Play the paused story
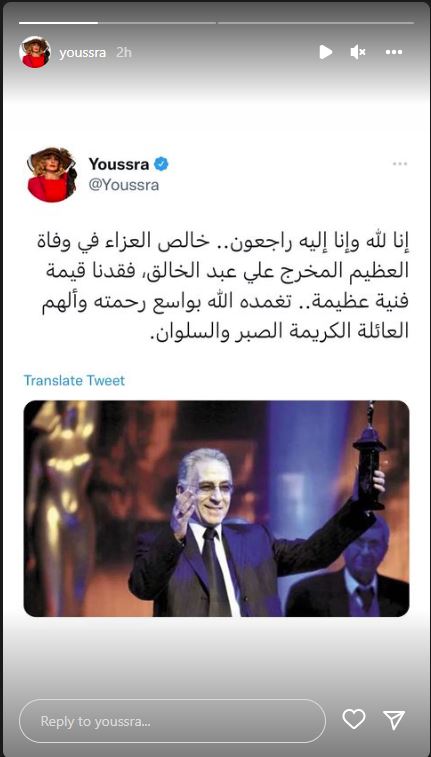This screenshot has width=431, height=757. (x=326, y=52)
